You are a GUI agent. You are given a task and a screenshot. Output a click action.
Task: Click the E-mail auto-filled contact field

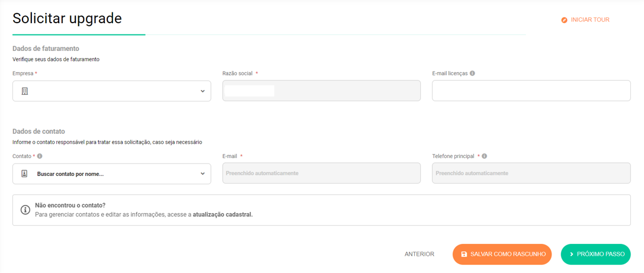click(321, 173)
